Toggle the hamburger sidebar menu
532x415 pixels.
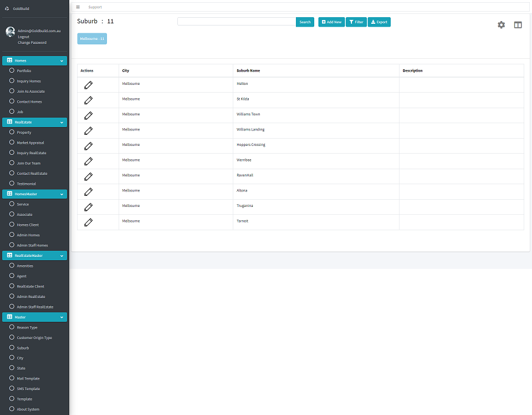click(78, 7)
